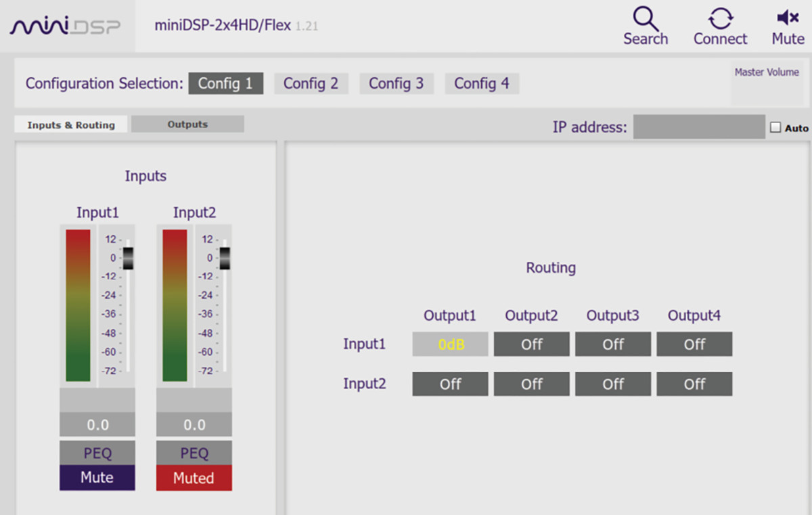
Task: Click the Input2 gain slider handle
Action: pos(225,258)
